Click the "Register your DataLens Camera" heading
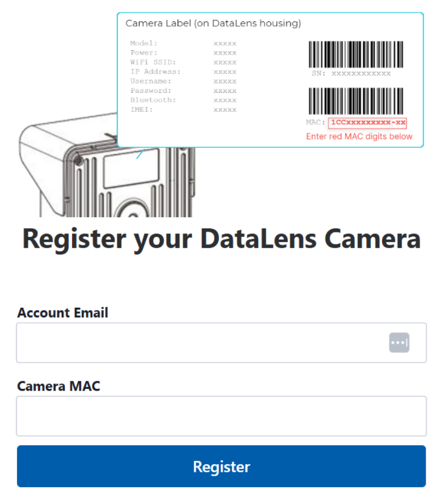This screenshot has height=503, width=448. [222, 239]
